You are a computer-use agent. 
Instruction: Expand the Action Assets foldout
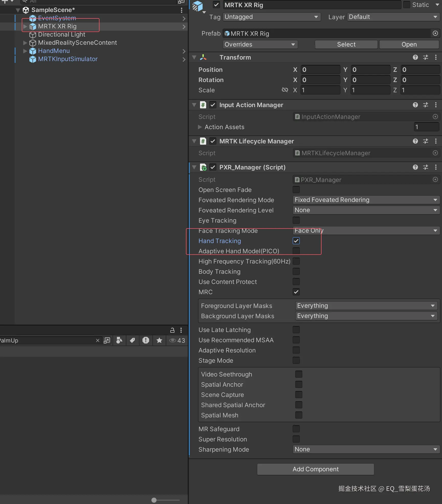pos(200,127)
